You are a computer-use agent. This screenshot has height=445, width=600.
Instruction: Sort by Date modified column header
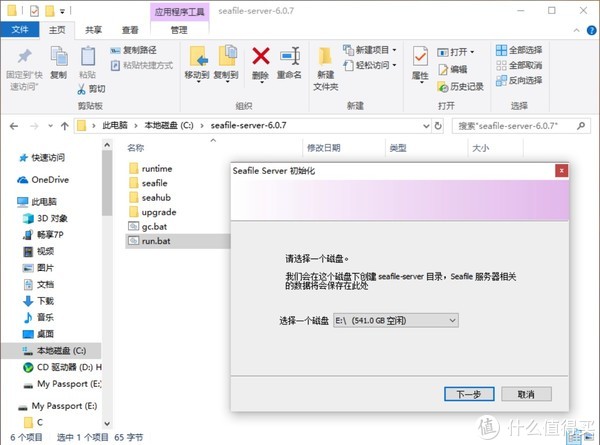tap(324, 148)
